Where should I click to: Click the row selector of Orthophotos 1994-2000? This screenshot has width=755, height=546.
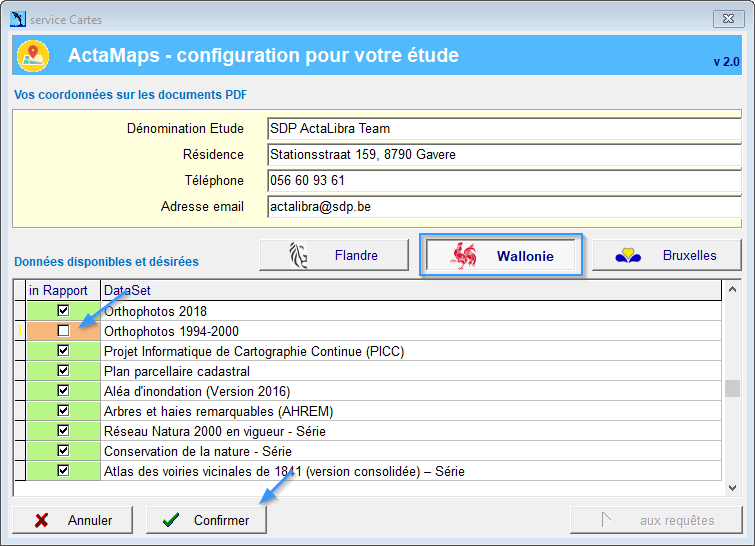point(20,331)
